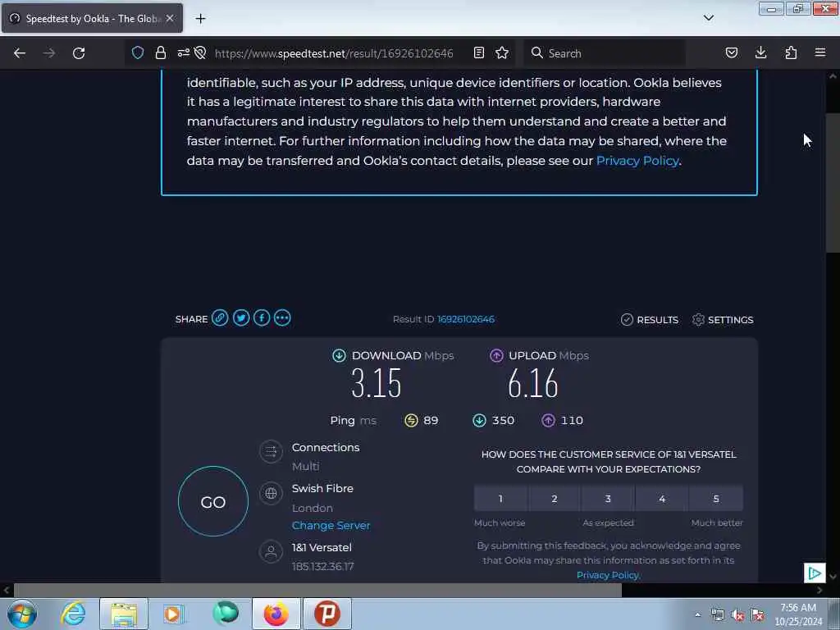Bookmark this page with the star

pyautogui.click(x=502, y=52)
